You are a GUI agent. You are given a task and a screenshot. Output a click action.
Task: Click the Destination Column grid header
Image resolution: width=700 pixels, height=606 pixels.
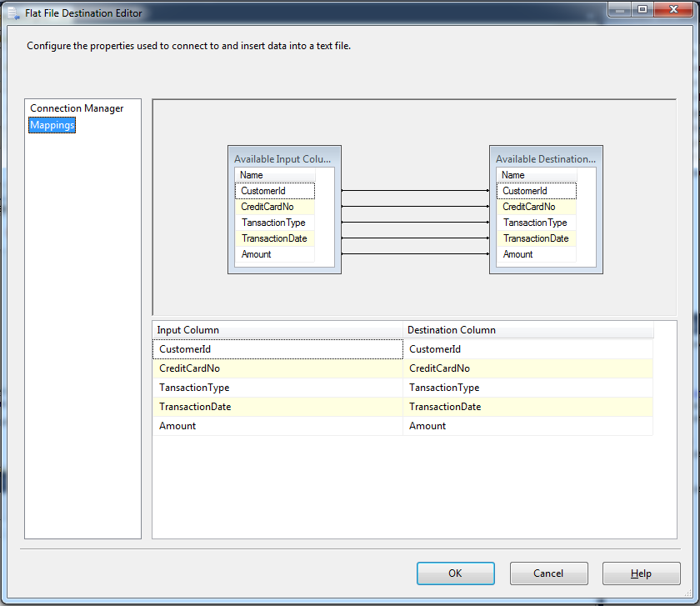pos(526,330)
